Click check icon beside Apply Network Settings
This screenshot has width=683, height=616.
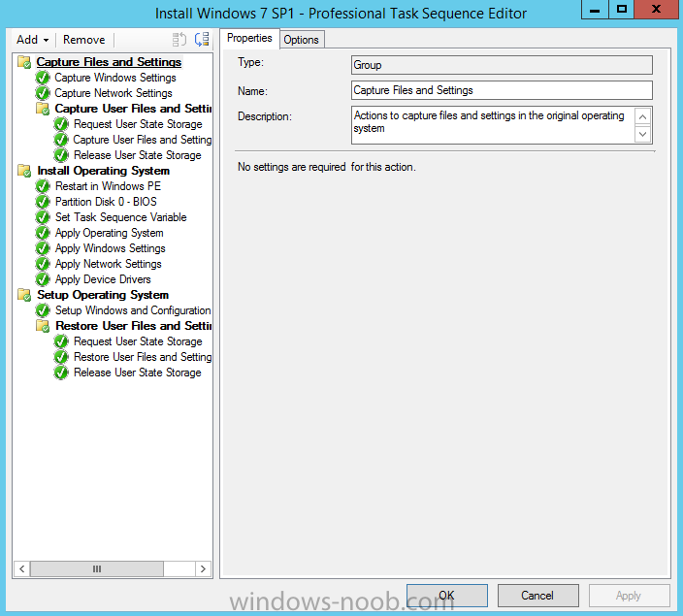point(43,264)
